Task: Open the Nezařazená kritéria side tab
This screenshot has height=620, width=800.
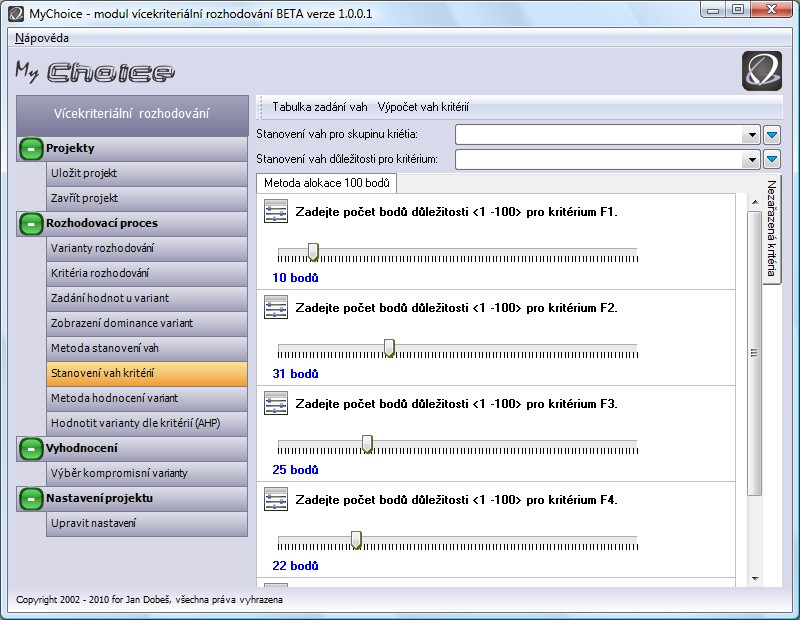Action: coord(771,228)
